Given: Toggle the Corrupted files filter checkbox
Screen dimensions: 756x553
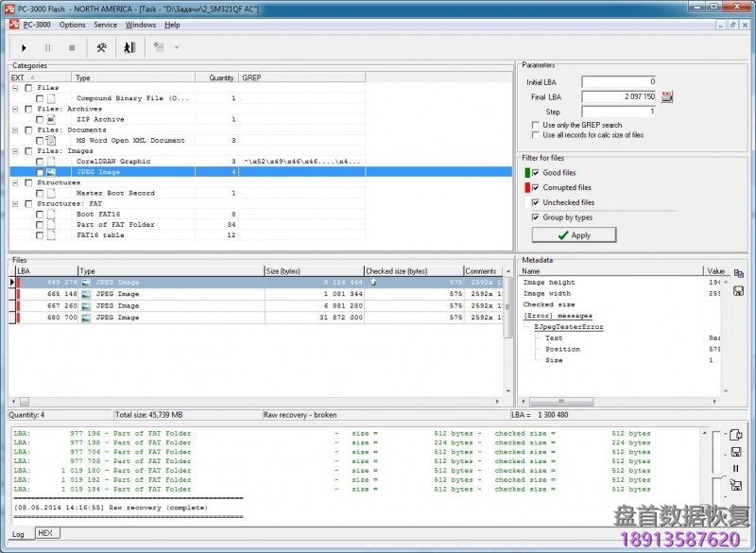Looking at the screenshot, I should (x=536, y=187).
